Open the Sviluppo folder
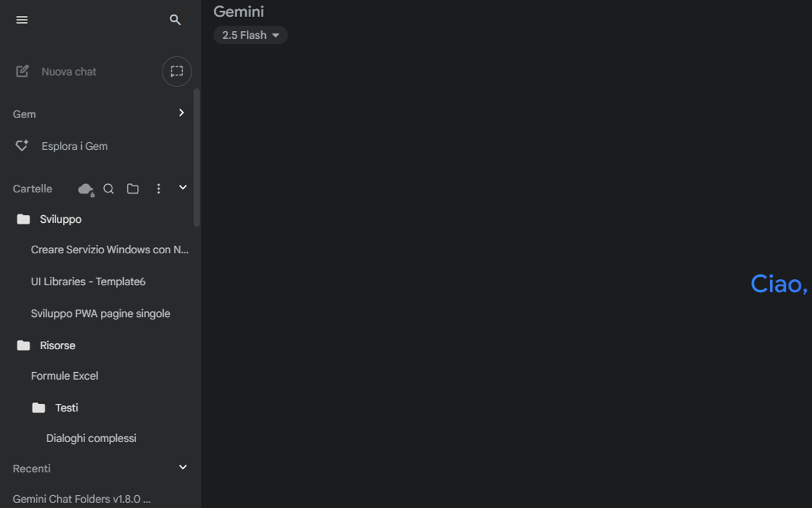This screenshot has width=812, height=508. pyautogui.click(x=61, y=219)
